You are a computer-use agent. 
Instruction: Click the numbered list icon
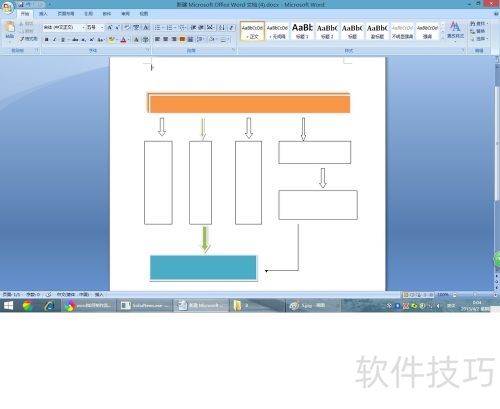point(170,28)
